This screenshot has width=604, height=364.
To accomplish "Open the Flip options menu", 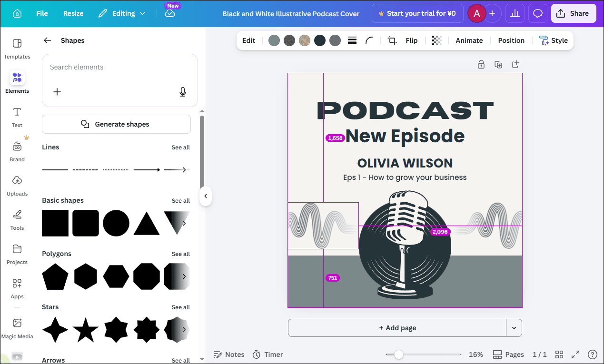I will tap(411, 40).
